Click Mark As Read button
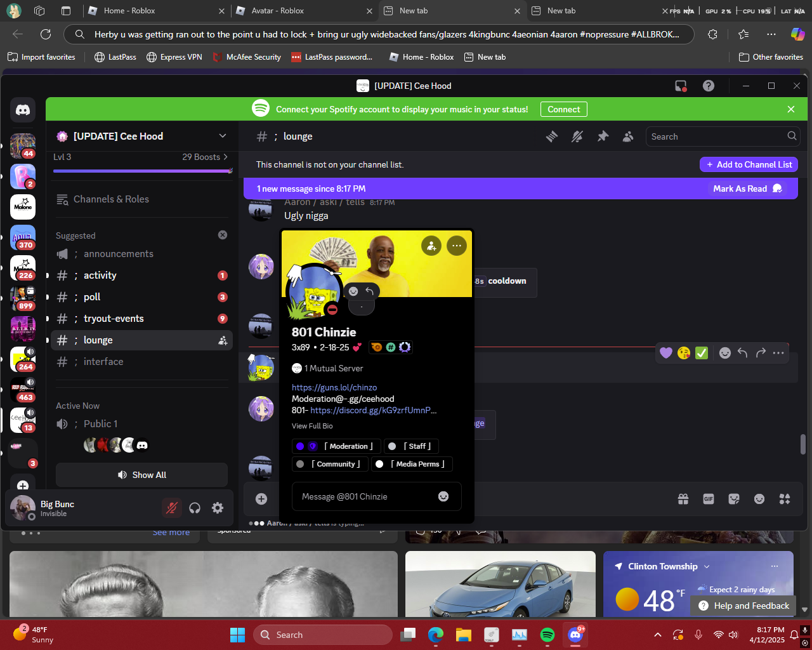This screenshot has height=650, width=812. (x=747, y=189)
